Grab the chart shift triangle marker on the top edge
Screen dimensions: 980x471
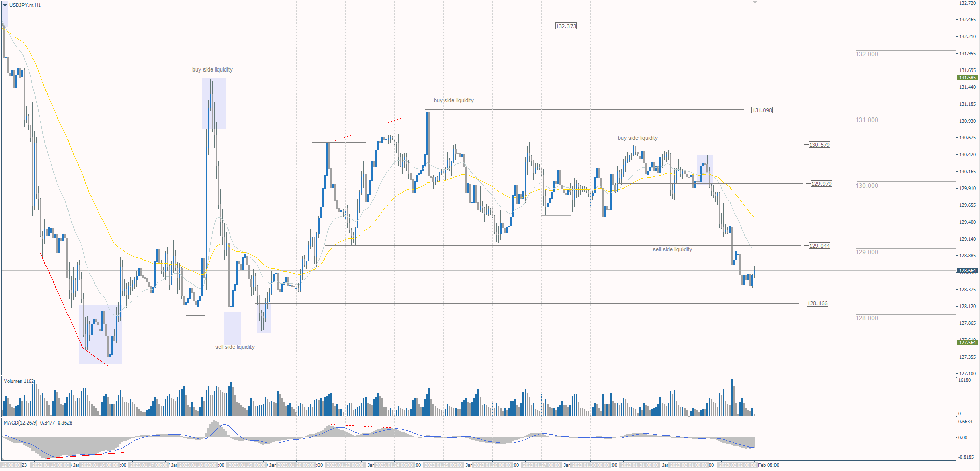pyautogui.click(x=755, y=3)
